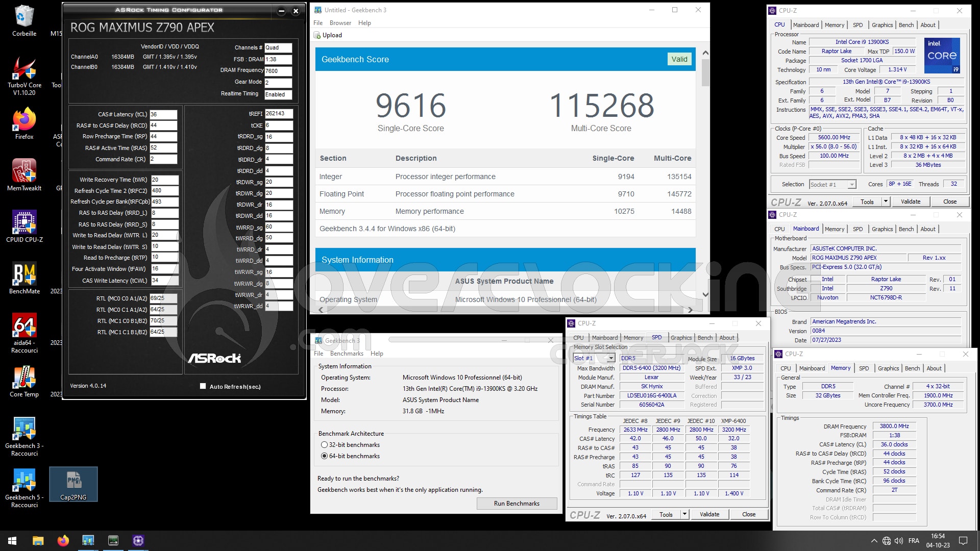
Task: Open aida64 Raccourci desktop icon
Action: pyautogui.click(x=24, y=333)
